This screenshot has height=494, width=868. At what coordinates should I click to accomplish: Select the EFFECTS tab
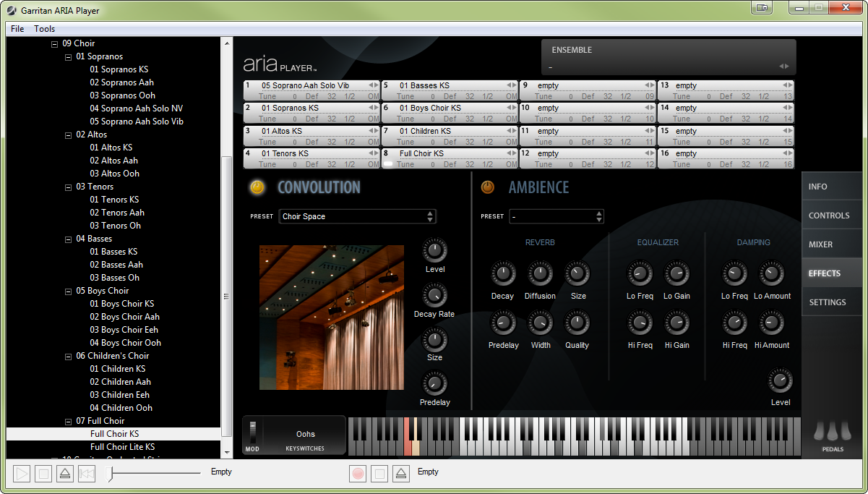(832, 273)
